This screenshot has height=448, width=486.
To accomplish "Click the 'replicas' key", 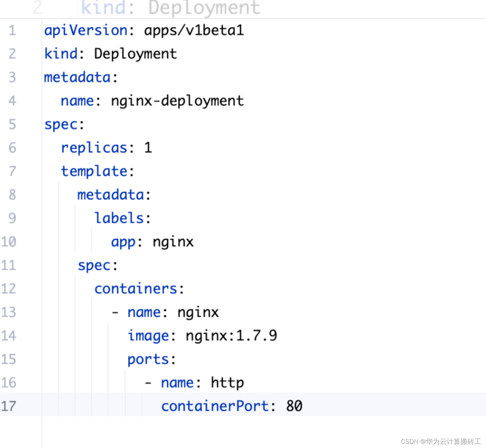I will pyautogui.click(x=94, y=148).
